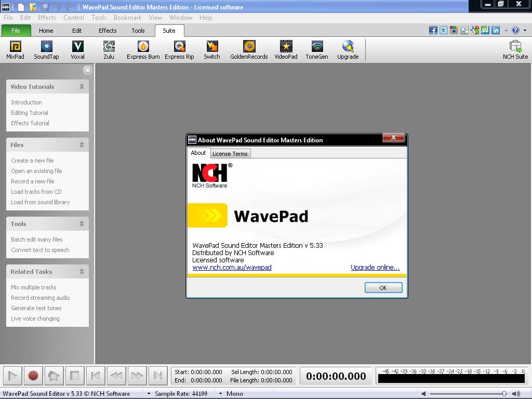Open the Bookmark menu
Viewport: 532px width, 399px height.
[128, 17]
